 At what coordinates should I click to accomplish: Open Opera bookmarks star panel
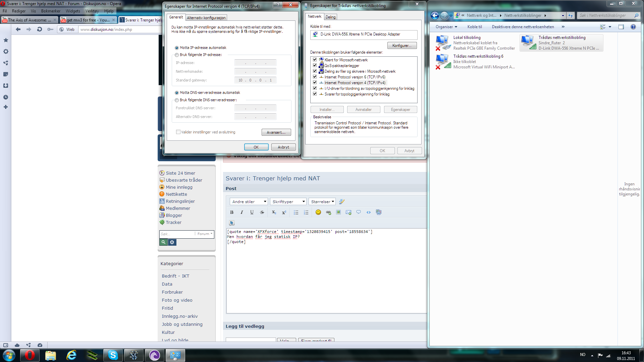(x=6, y=40)
